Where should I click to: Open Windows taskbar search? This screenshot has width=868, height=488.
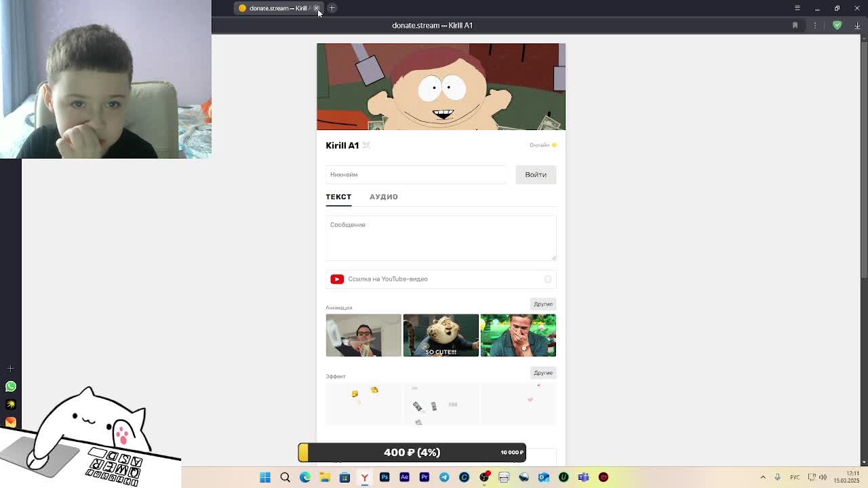285,477
